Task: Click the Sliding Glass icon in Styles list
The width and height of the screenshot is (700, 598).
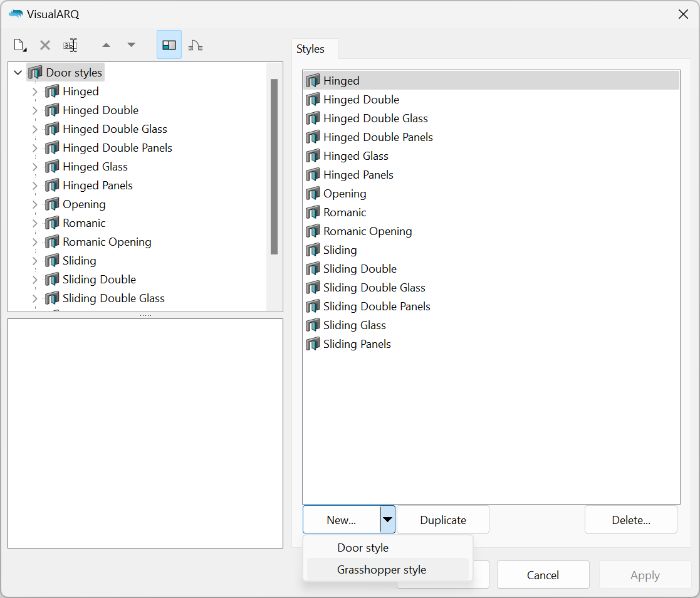Action: [313, 325]
